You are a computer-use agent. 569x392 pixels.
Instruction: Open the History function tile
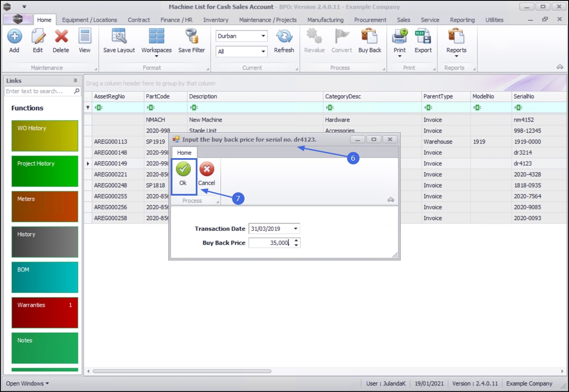[45, 242]
